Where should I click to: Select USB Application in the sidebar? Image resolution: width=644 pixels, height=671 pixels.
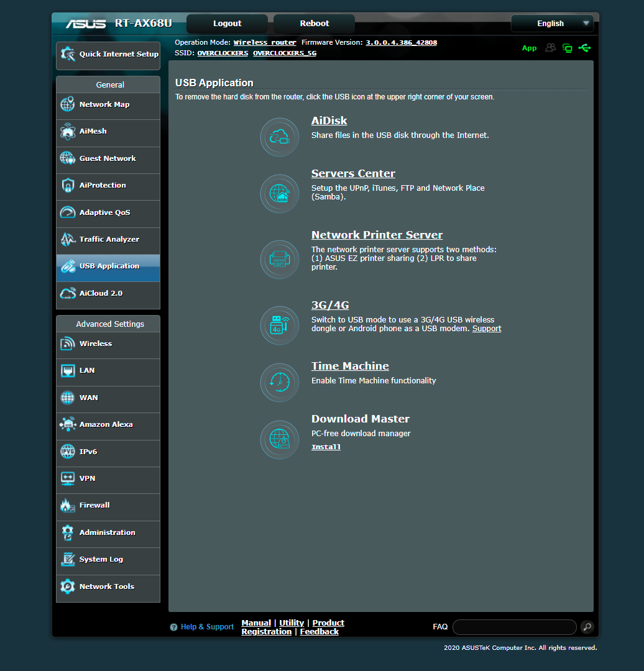click(x=108, y=267)
